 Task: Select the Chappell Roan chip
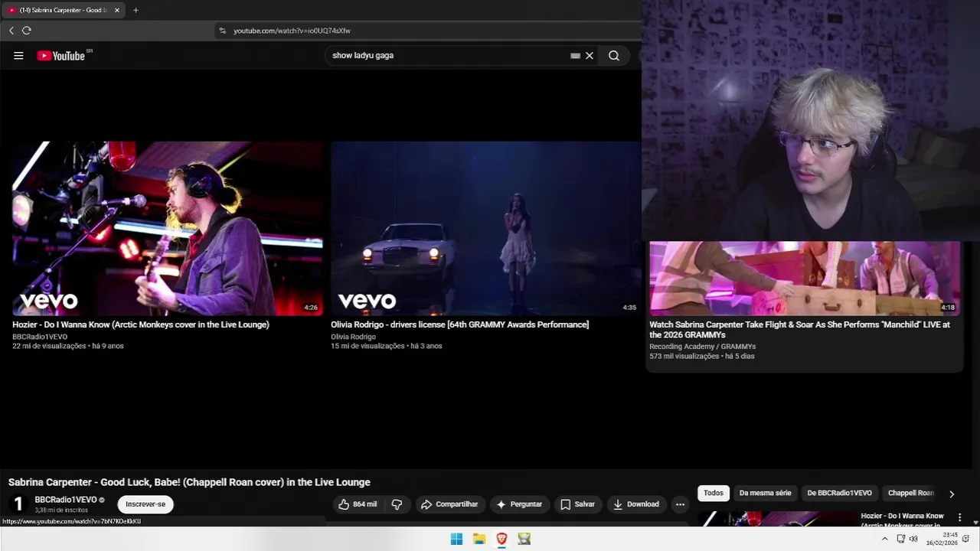910,494
